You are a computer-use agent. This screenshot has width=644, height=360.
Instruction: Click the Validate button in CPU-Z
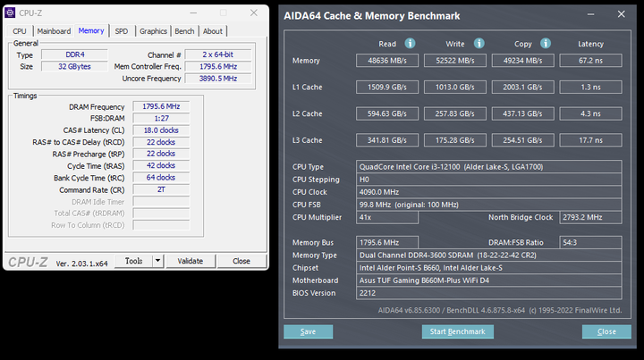pos(191,261)
